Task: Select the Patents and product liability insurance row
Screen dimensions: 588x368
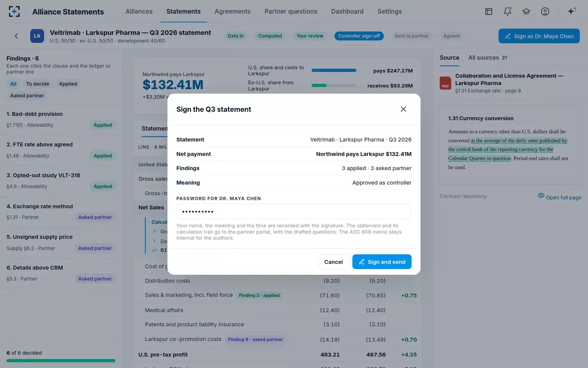Action: click(278, 324)
